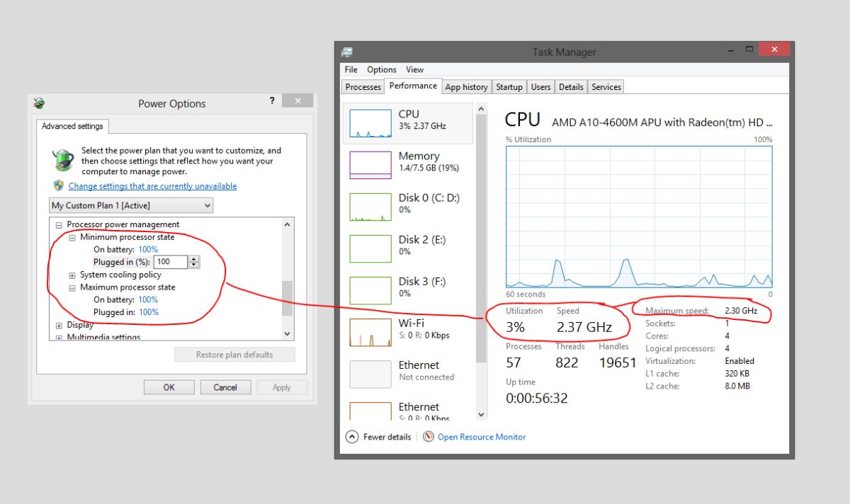850x504 pixels.
Task: Open the My Custom Plan 1 dropdown
Action: (x=131, y=205)
